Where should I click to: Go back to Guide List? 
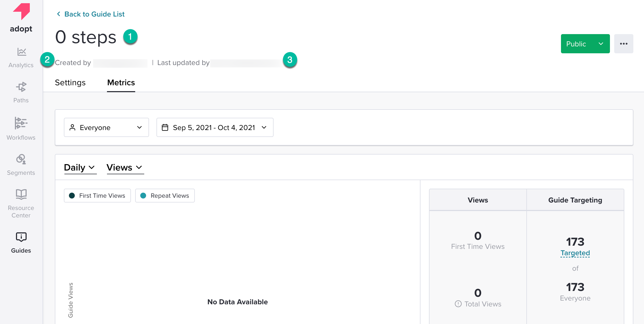(x=94, y=14)
